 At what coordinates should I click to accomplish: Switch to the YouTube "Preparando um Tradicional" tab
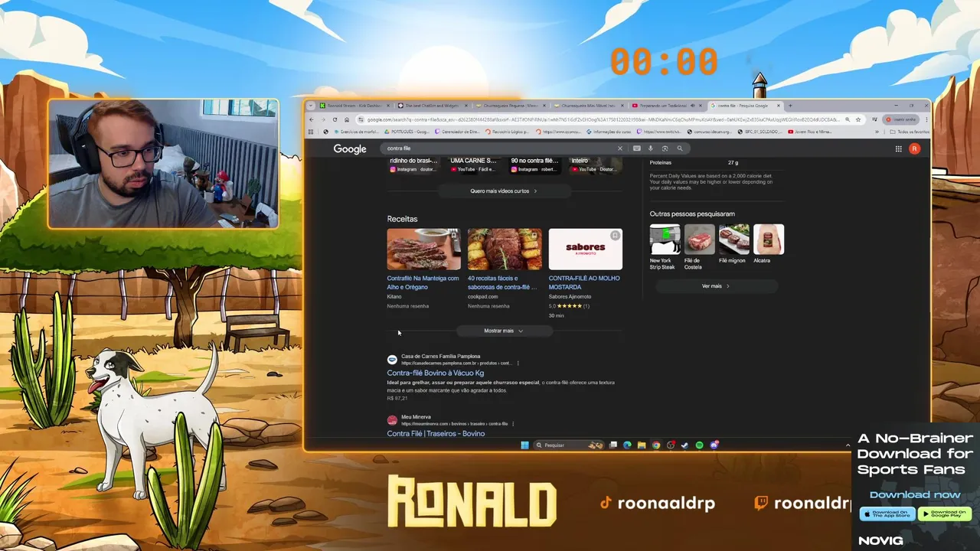[668, 106]
